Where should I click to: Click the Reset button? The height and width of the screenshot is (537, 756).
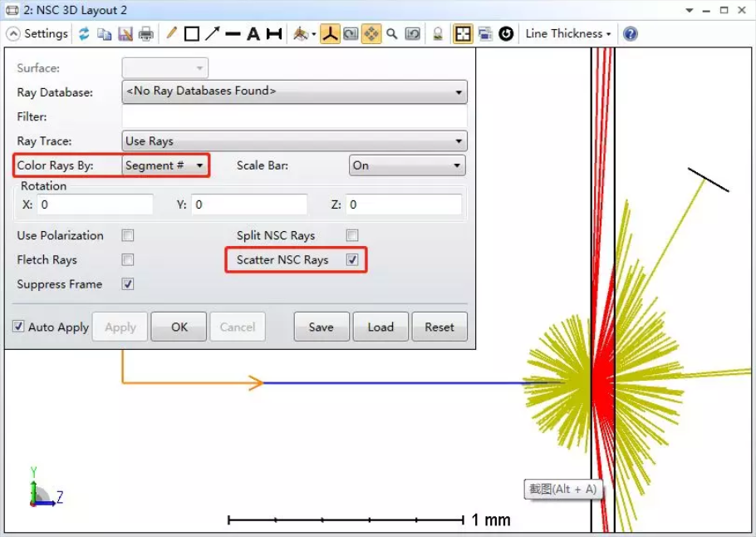[x=439, y=327]
